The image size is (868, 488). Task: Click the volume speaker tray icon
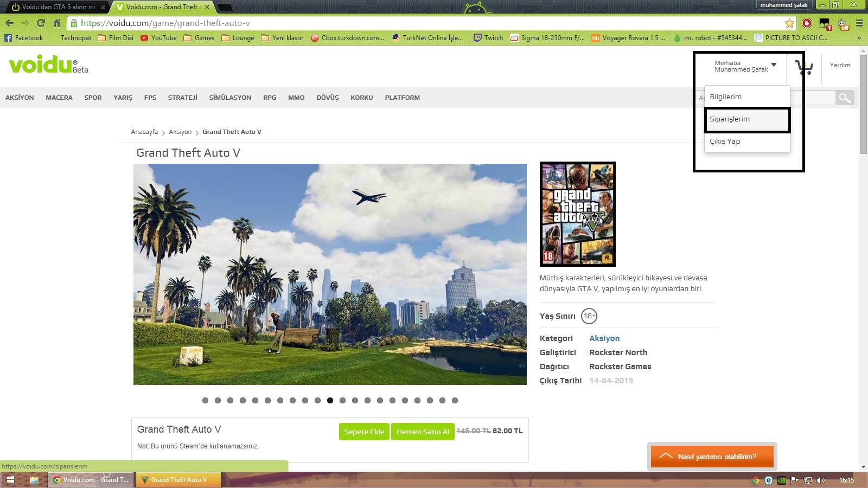(820, 480)
